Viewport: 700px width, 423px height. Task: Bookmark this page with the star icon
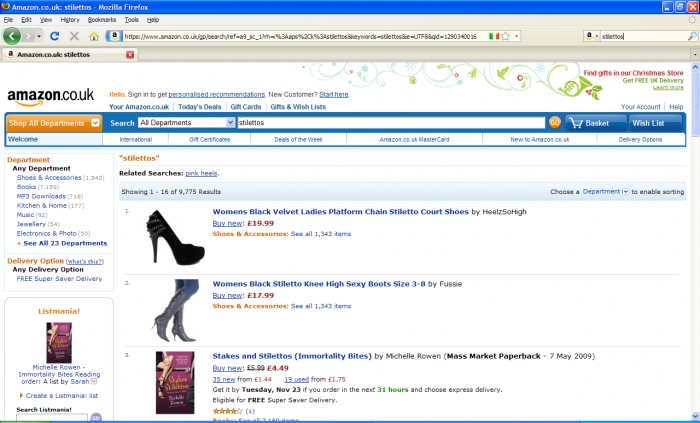click(505, 36)
